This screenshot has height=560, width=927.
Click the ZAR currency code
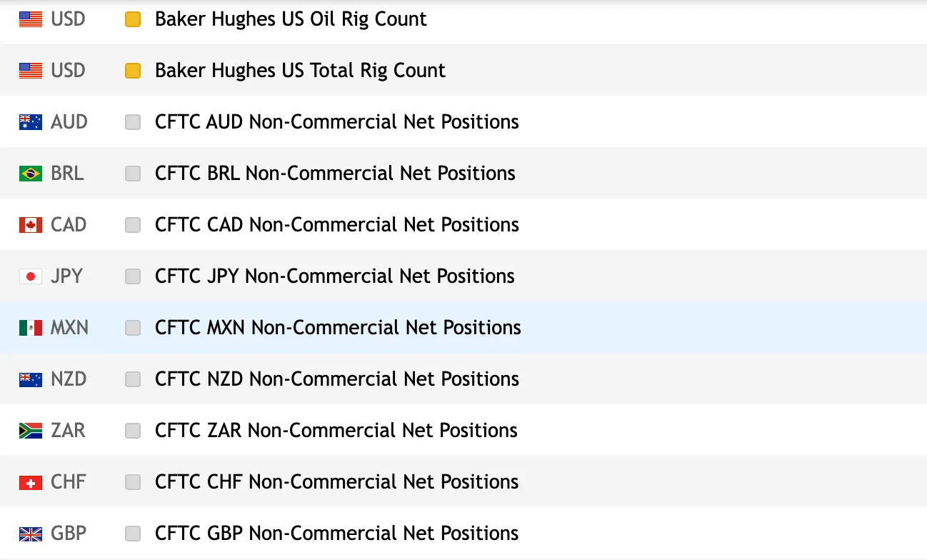(x=68, y=431)
